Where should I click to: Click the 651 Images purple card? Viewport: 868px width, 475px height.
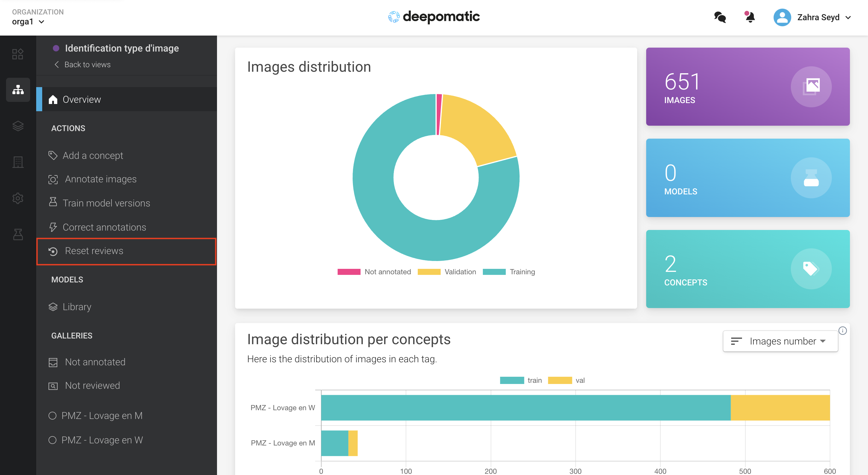(747, 87)
